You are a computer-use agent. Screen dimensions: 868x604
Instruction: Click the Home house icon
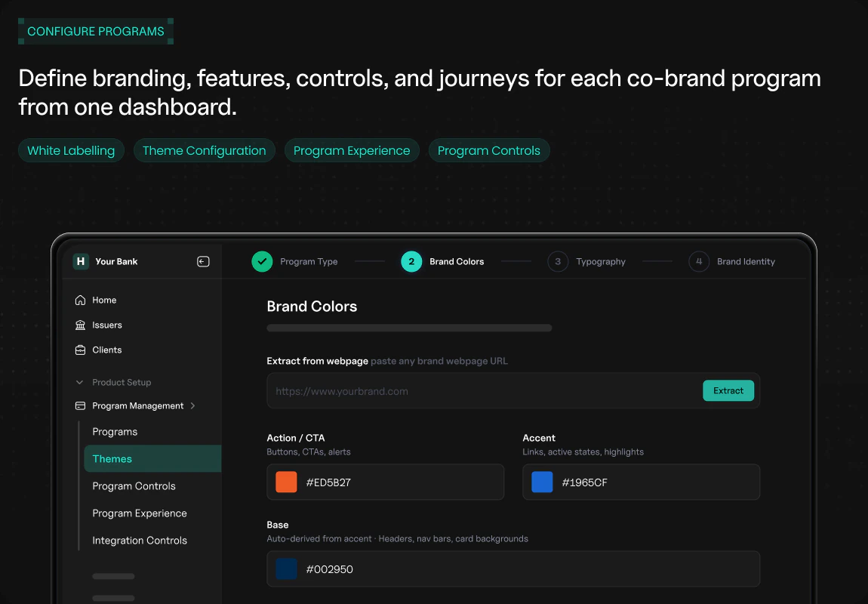point(80,300)
